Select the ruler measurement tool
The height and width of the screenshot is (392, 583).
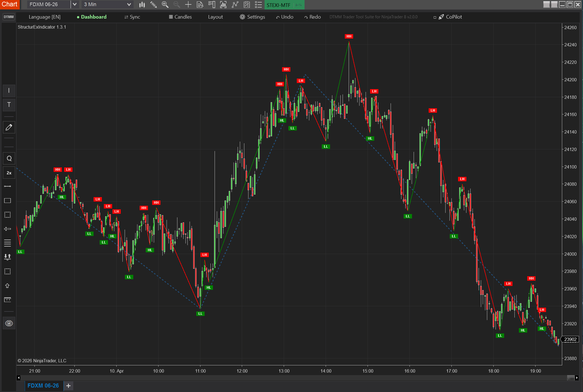(x=7, y=299)
